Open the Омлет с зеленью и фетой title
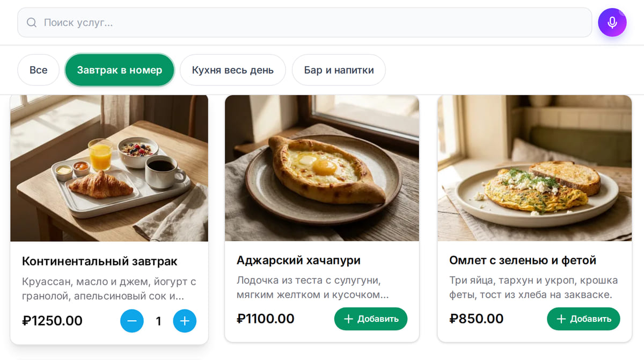The height and width of the screenshot is (360, 644). pos(523,261)
